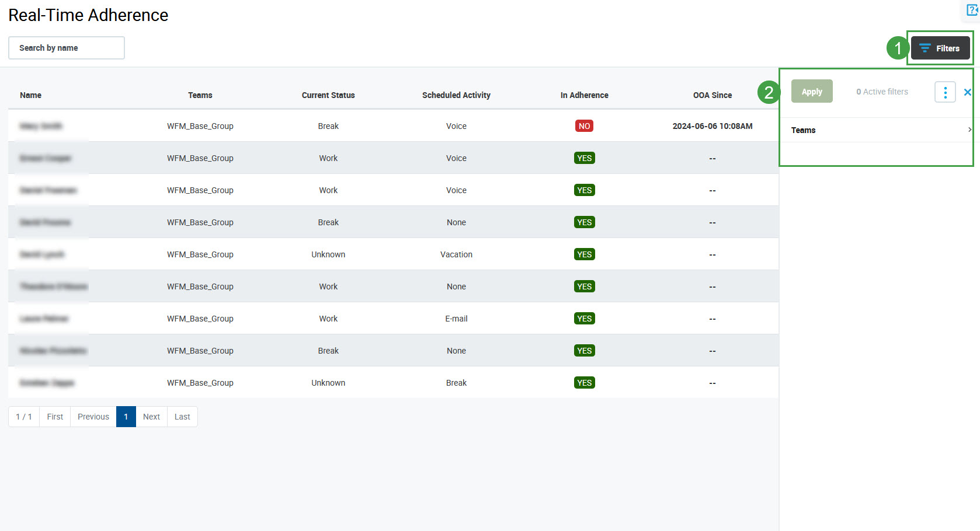Go to the Previous page
The width and height of the screenshot is (980, 531).
(93, 417)
